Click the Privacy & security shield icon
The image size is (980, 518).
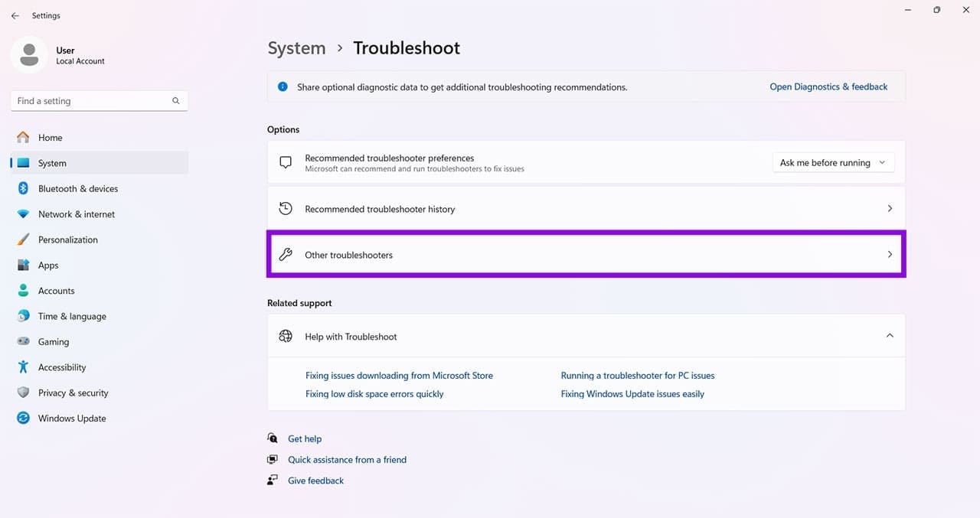pos(23,393)
